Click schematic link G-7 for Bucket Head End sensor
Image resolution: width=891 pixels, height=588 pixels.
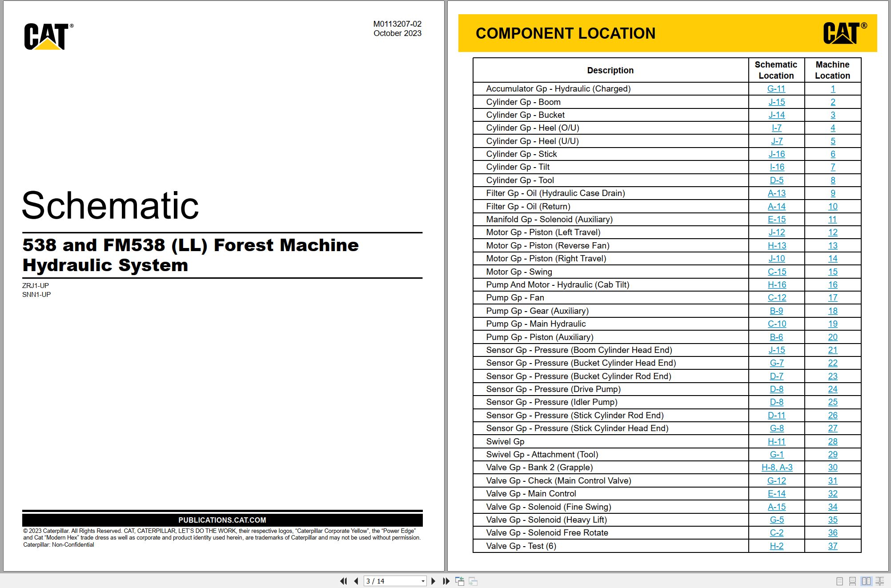(776, 363)
